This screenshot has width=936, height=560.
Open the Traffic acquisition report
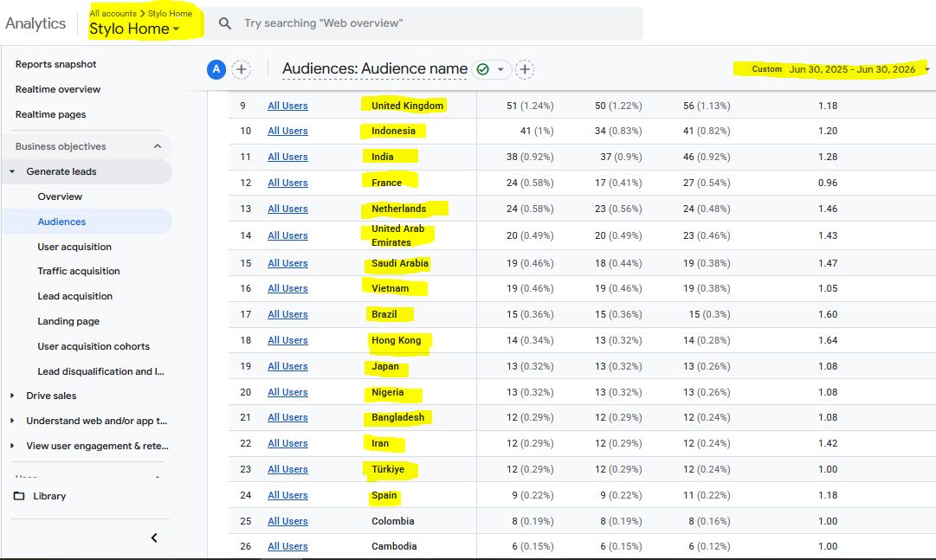point(79,271)
